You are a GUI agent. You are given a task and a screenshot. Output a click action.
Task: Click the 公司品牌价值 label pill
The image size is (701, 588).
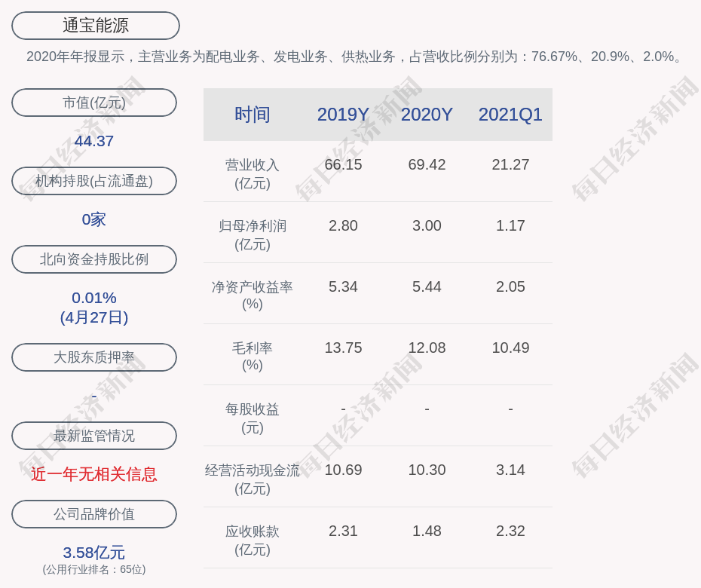[94, 514]
